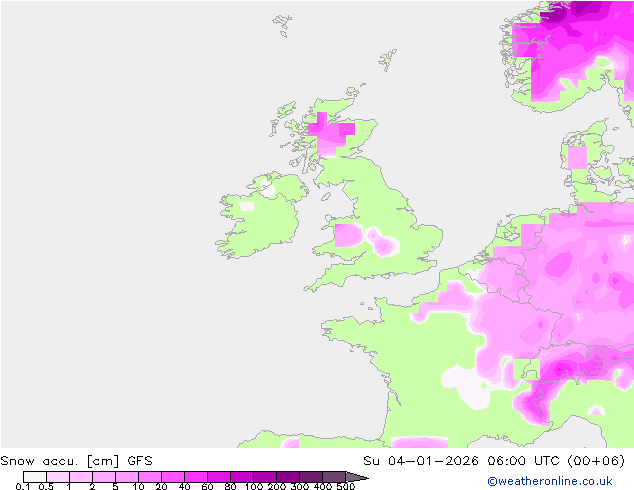634x490 pixels.
Task: Click the legend swatch between 40 and 60
Action: click(x=196, y=477)
